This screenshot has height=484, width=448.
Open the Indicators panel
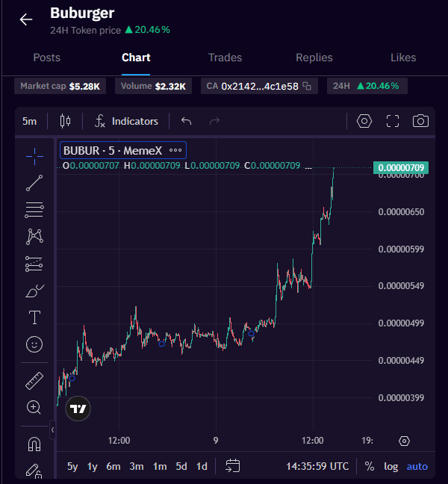pyautogui.click(x=126, y=121)
